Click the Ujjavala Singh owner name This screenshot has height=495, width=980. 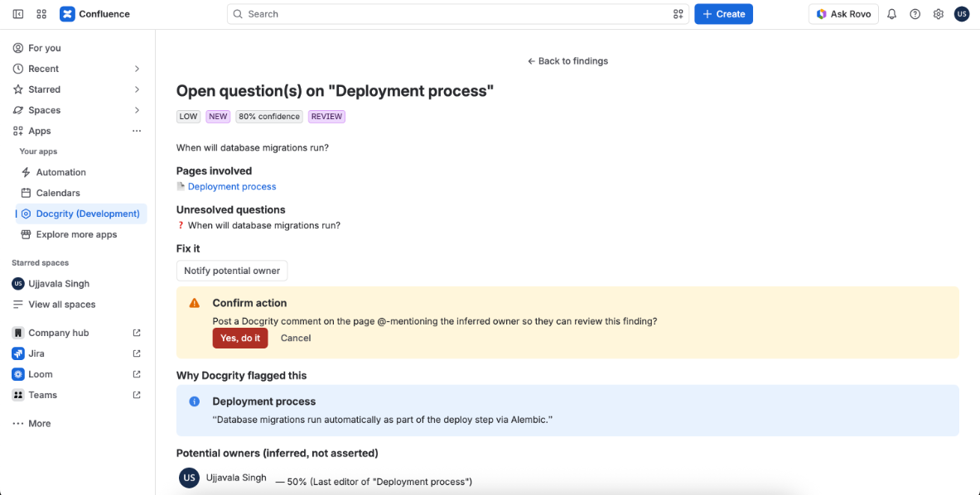(236, 478)
